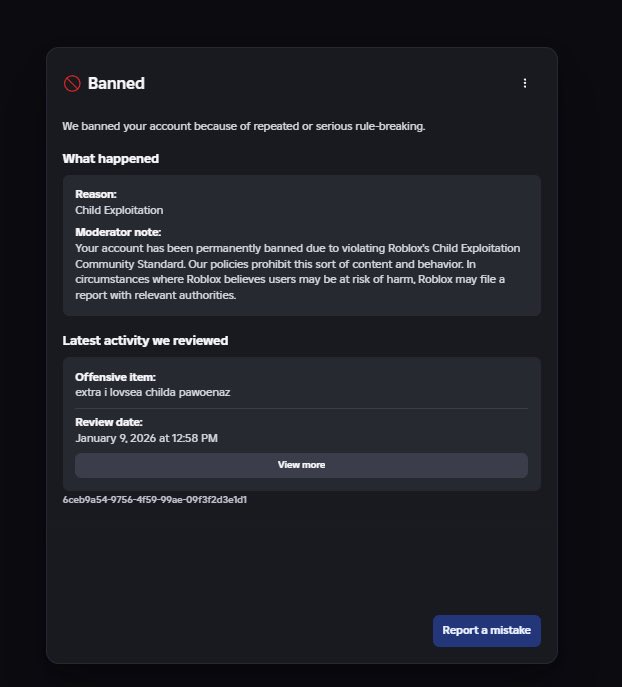Image resolution: width=622 pixels, height=687 pixels.
Task: Click the Report a mistake button
Action: pos(487,630)
